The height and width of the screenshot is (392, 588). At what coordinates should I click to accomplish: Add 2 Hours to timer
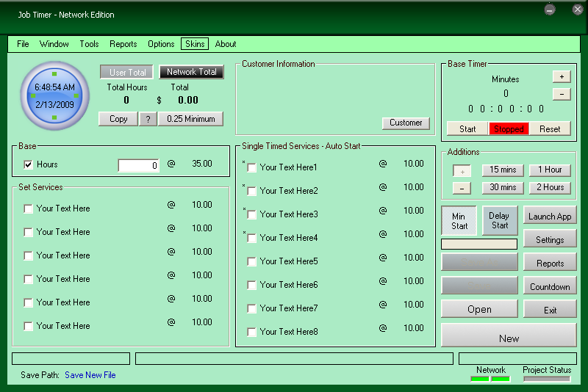coord(550,188)
